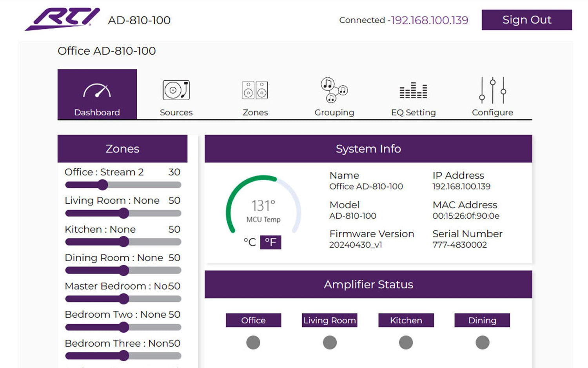Screen dimensions: 588x368
Task: Open the Grouping music notes icon
Action: tap(334, 89)
